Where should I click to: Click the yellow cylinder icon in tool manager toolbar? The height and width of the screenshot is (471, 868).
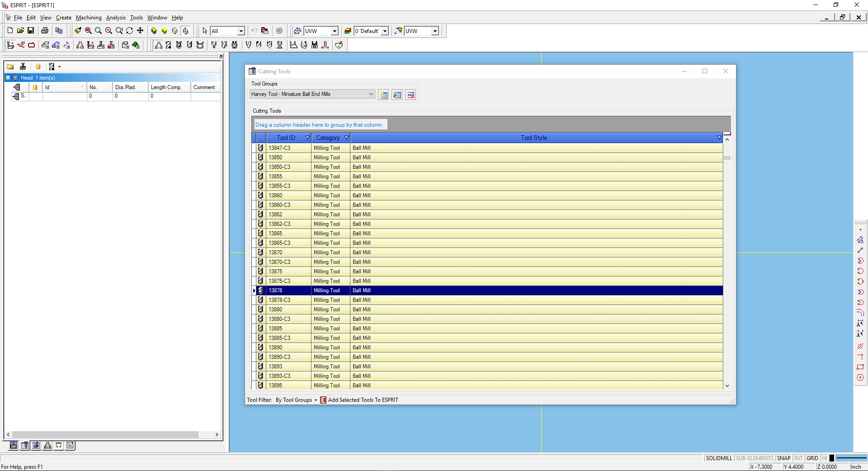(x=38, y=67)
